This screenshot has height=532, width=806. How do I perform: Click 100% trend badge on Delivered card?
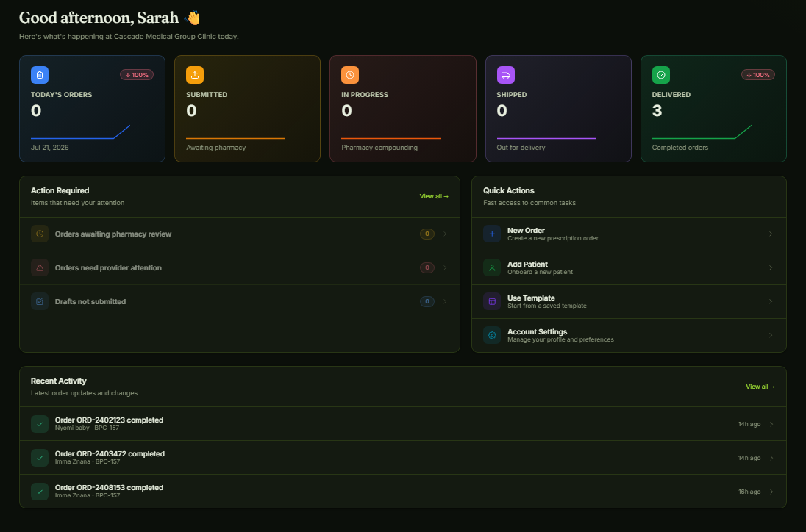click(758, 75)
